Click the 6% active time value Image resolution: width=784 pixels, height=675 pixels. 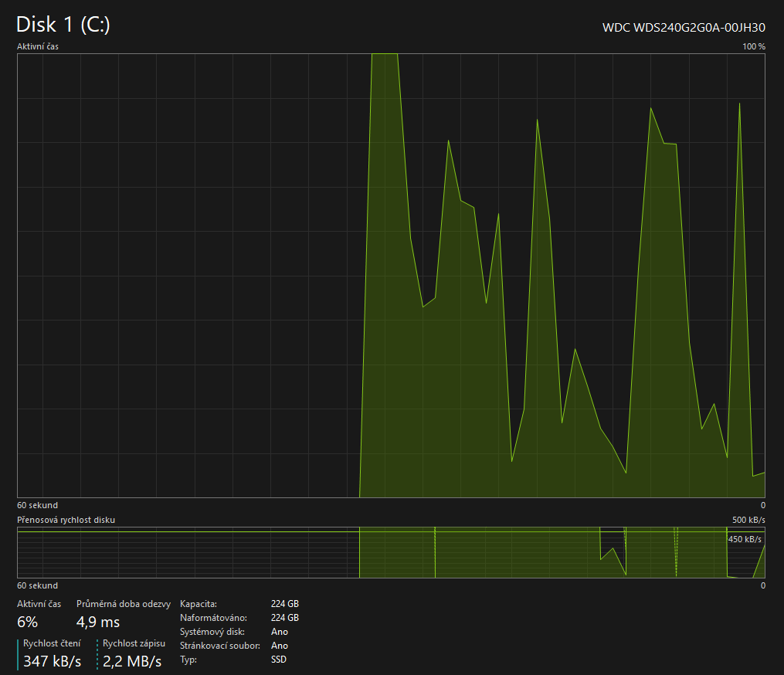point(28,622)
